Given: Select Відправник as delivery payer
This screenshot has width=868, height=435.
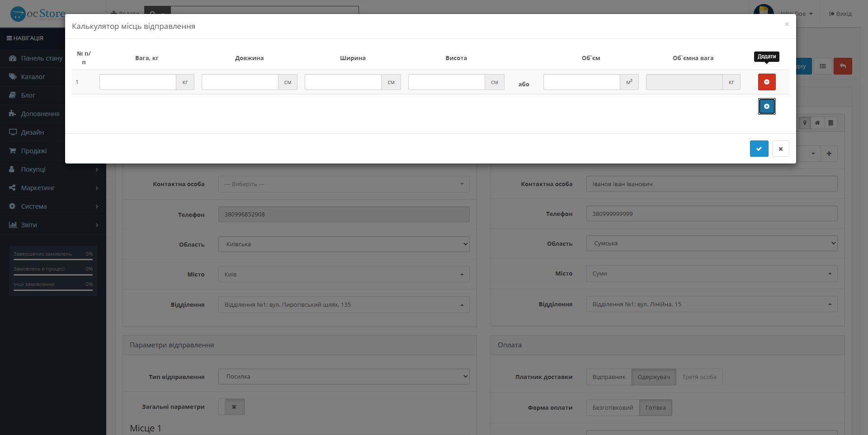Looking at the screenshot, I should coord(609,377).
